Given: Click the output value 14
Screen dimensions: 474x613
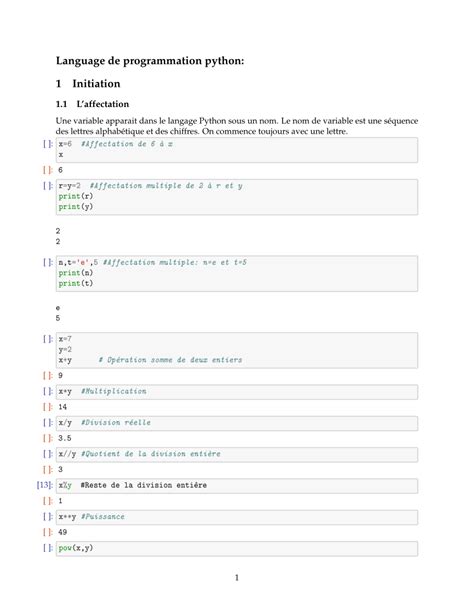Looking at the screenshot, I should [x=63, y=407].
